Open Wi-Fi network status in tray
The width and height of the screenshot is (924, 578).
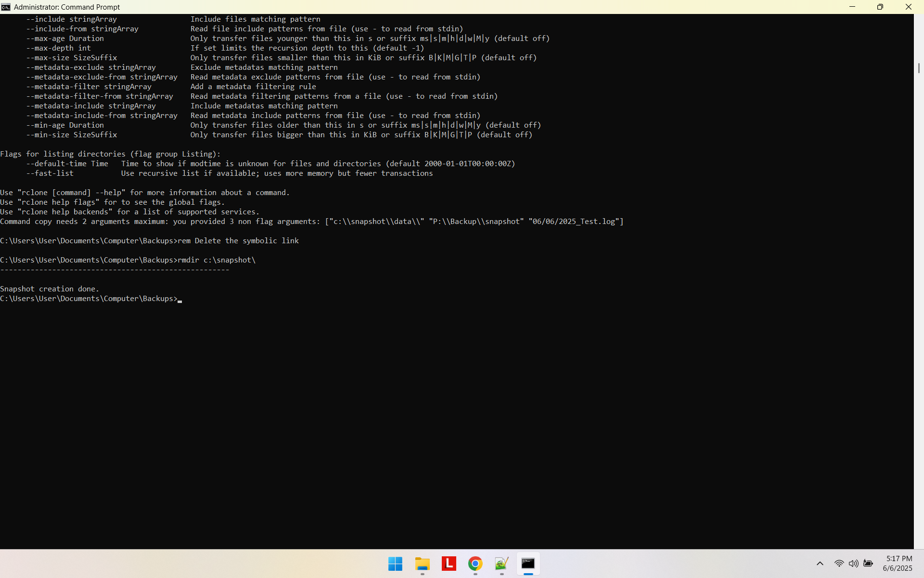(x=839, y=564)
